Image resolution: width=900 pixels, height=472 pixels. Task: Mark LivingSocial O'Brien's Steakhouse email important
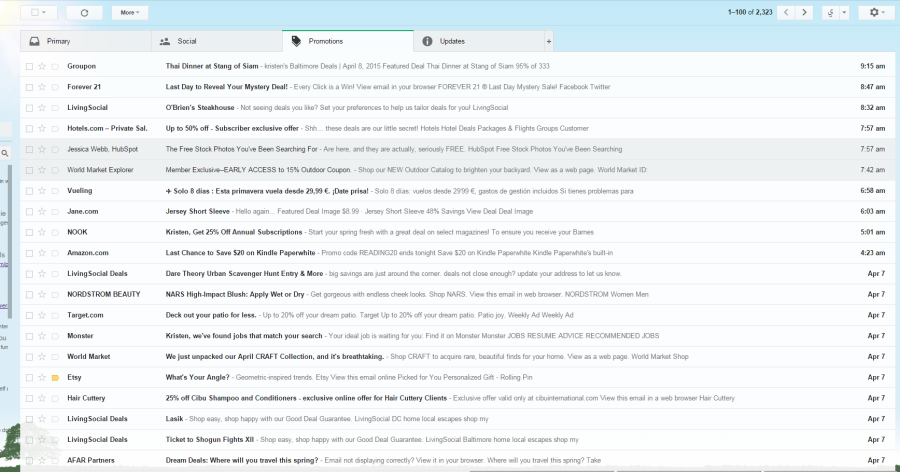point(55,107)
